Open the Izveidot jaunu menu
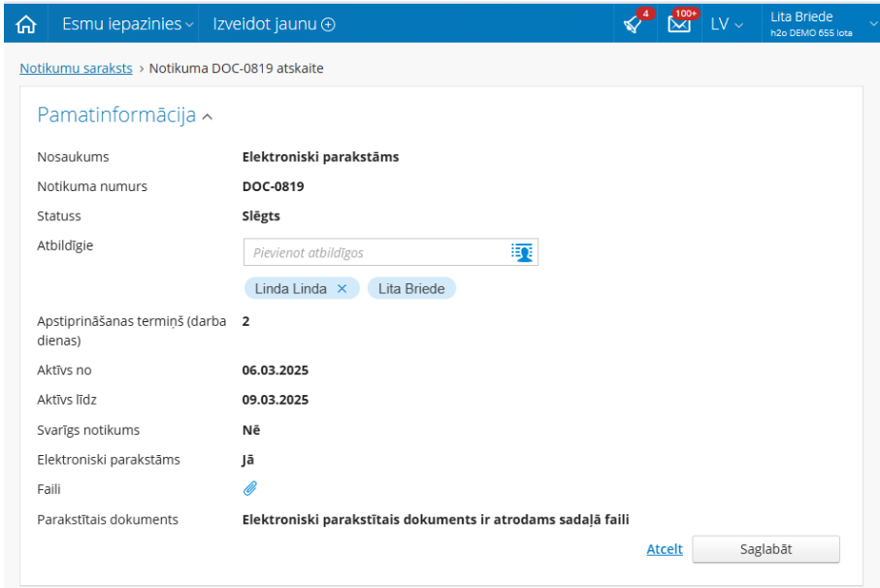 (267, 24)
